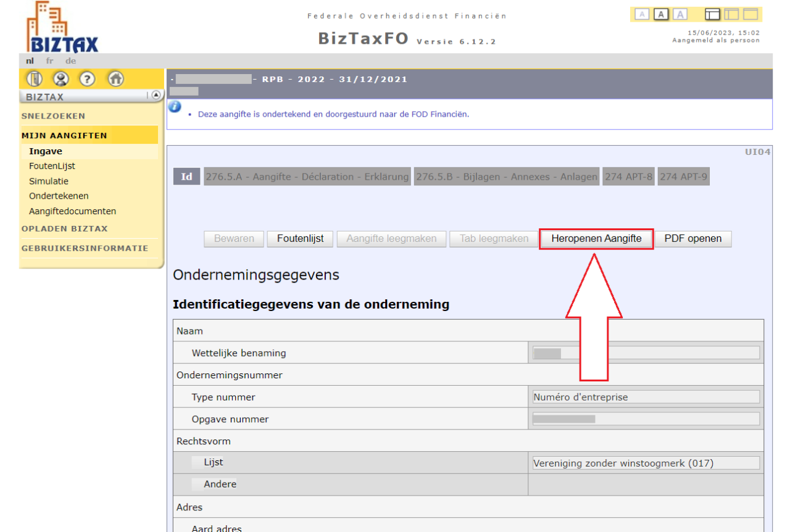
Task: Click the 'RPB - 2022 - 31/12/2021' header
Action: 335,79
